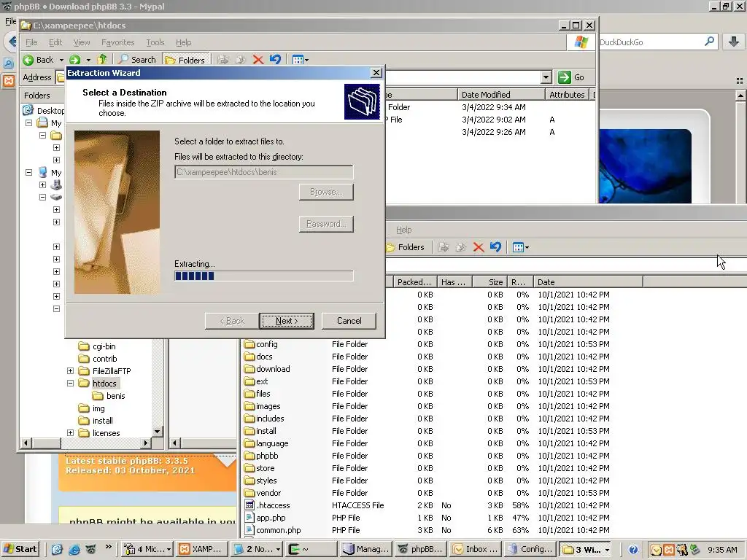The width and height of the screenshot is (747, 560).
Task: Click the Internet Explorer quick launch icon
Action: point(74,549)
